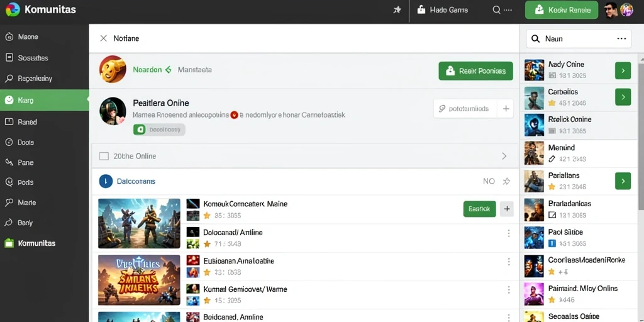Close the Notiane panel with X

pos(104,38)
